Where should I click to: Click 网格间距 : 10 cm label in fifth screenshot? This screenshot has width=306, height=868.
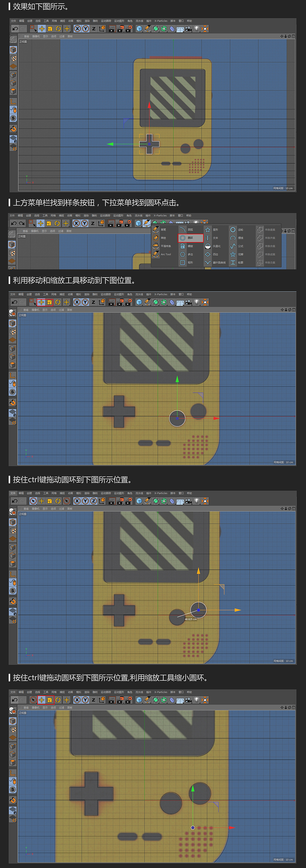click(283, 860)
